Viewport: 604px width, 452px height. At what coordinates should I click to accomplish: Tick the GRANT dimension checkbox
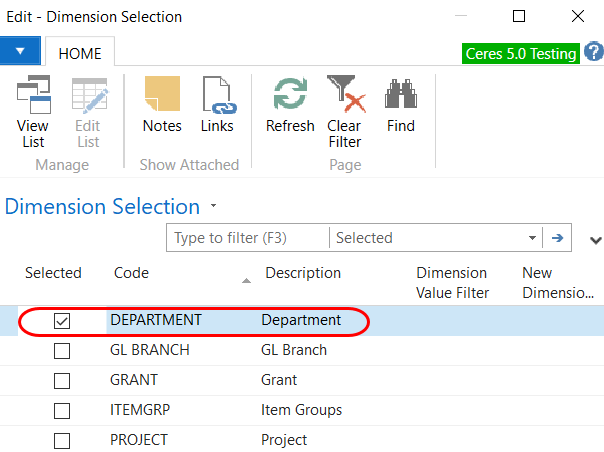point(62,381)
